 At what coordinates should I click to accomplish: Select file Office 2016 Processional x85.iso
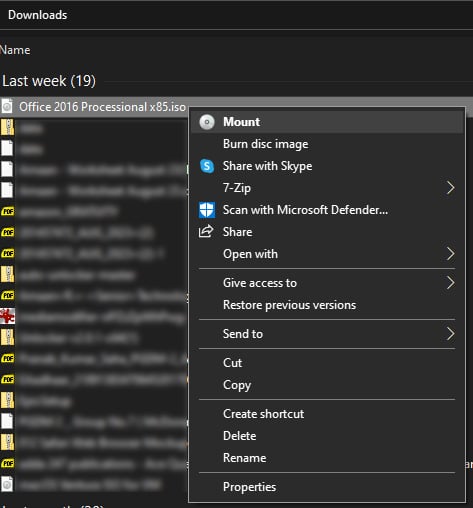pyautogui.click(x=102, y=107)
